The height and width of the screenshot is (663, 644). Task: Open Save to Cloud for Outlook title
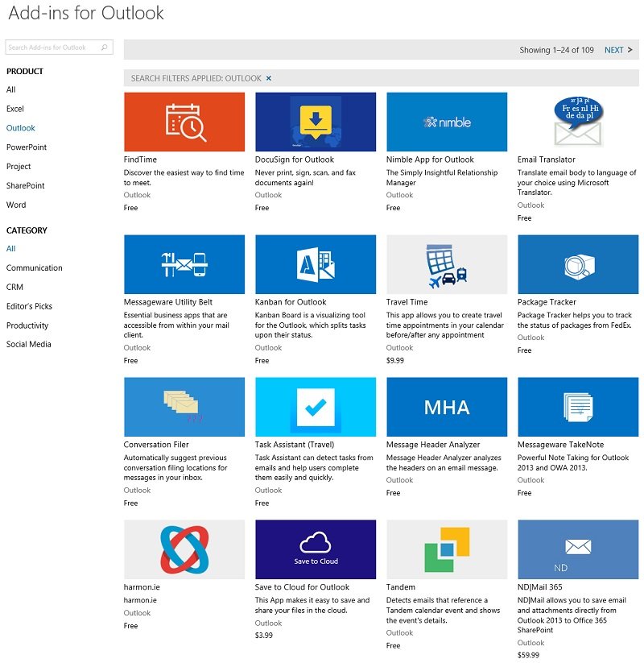click(302, 587)
